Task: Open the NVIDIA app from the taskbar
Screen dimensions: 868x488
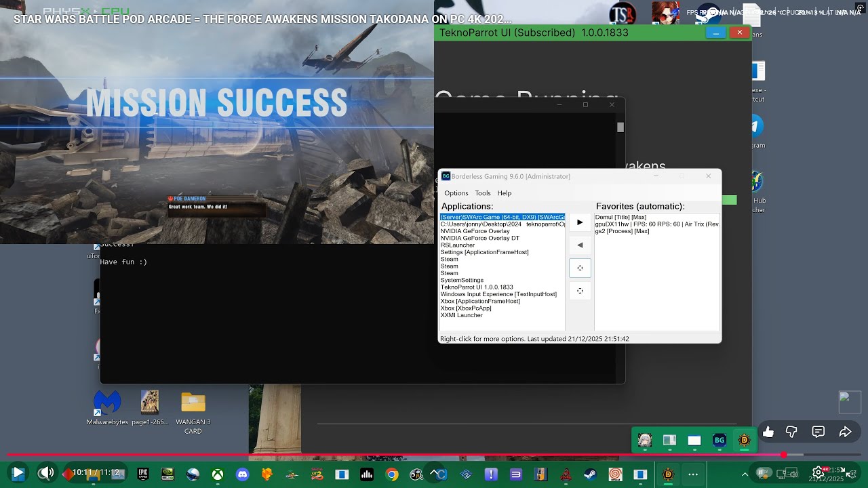Action: point(167,474)
